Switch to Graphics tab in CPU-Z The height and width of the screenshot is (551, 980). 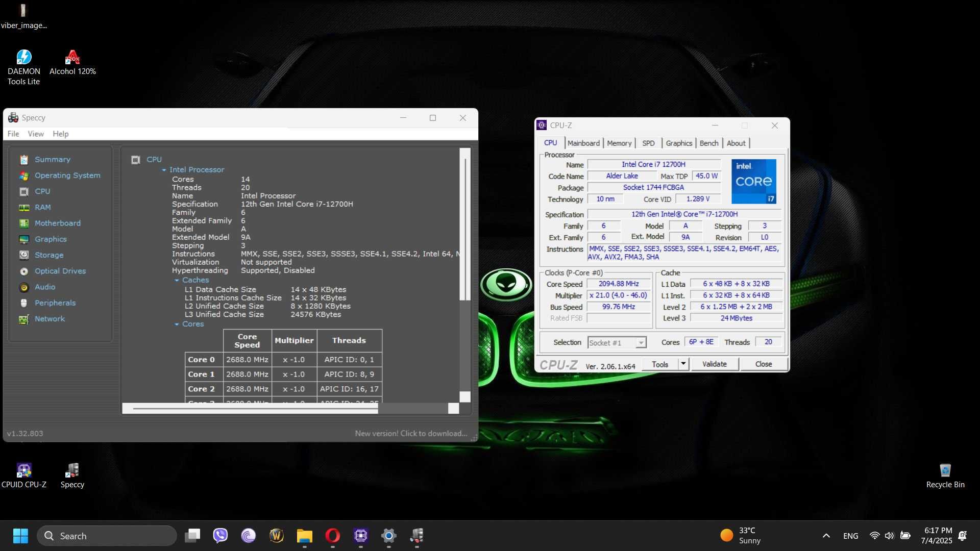679,143
